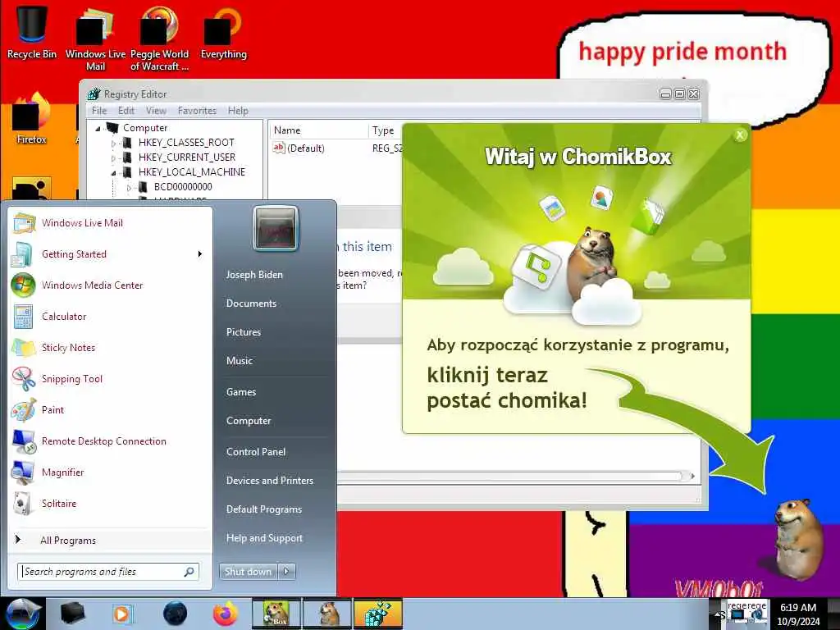Image resolution: width=840 pixels, height=630 pixels.
Task: Click the Windows Media Player taskbar icon
Action: click(121, 614)
